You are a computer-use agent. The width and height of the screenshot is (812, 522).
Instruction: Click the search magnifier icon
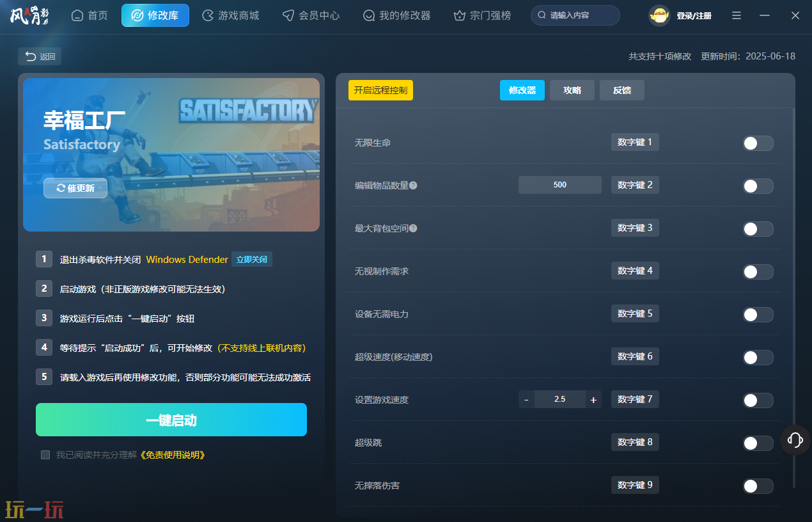click(542, 15)
